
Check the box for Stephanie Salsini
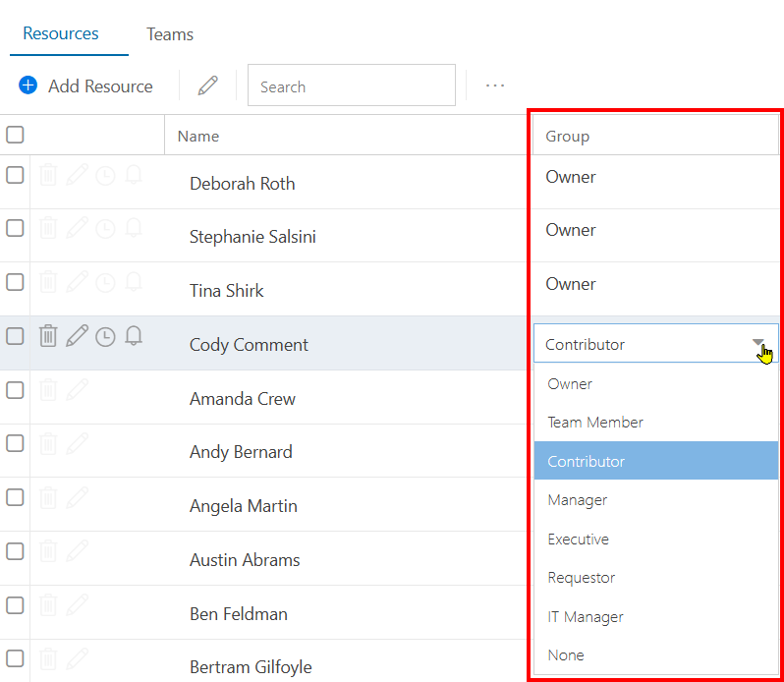click(15, 228)
